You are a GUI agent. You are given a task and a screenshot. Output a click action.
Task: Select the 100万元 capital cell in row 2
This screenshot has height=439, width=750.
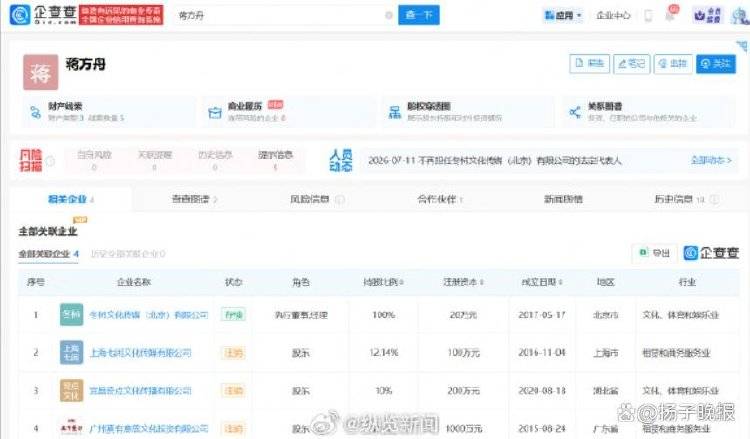[x=463, y=353]
